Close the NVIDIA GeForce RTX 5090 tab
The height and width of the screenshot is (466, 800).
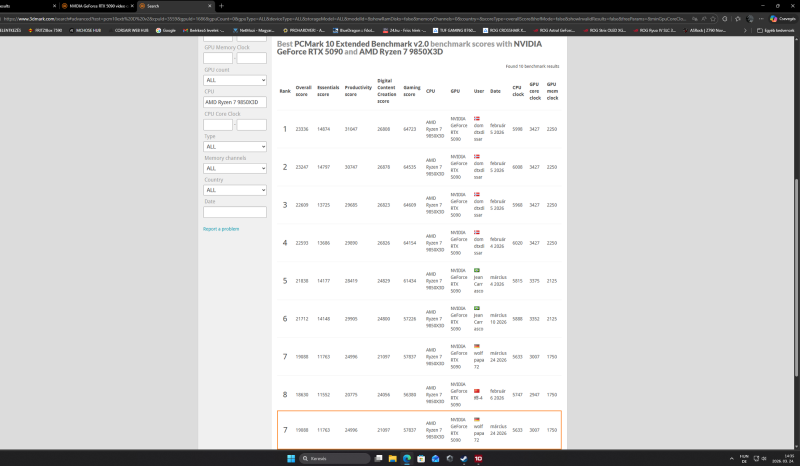pyautogui.click(x=132, y=6)
